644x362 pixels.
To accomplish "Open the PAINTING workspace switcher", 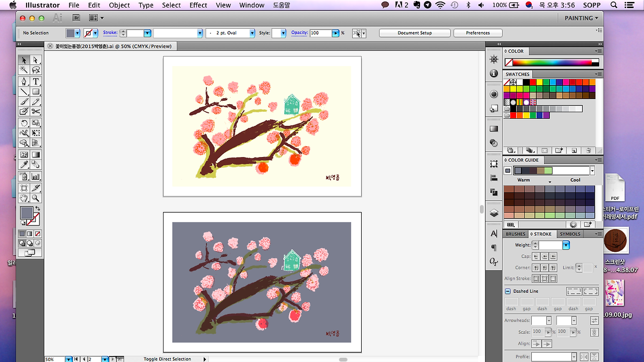I will (581, 18).
